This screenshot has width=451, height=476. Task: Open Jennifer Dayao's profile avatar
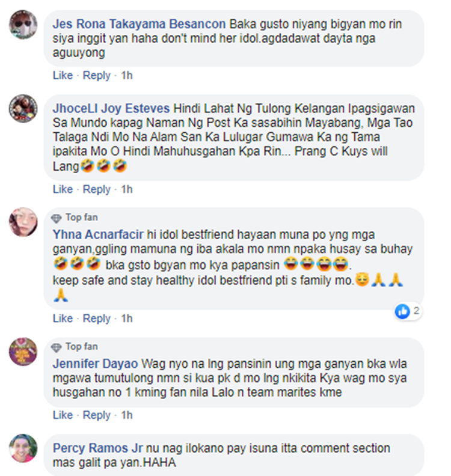click(23, 351)
